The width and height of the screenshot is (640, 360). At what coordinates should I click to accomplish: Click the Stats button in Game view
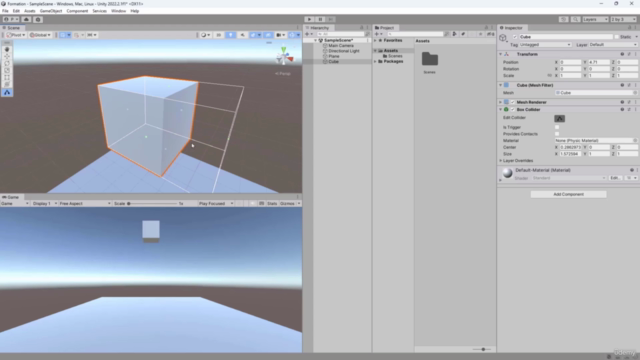(272, 203)
